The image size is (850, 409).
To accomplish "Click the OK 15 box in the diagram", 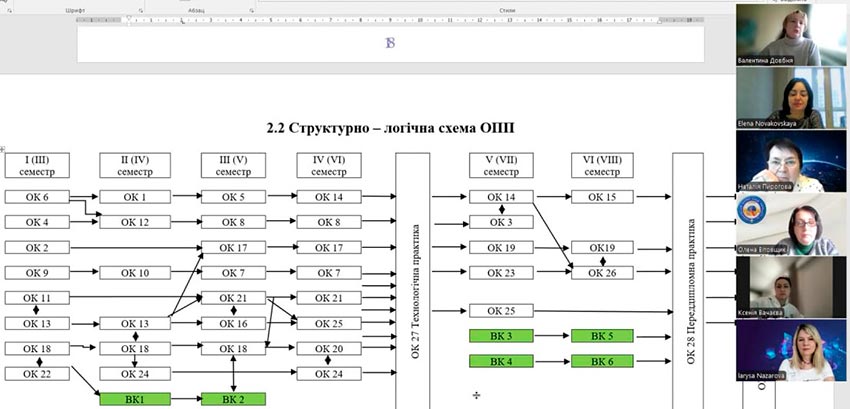I will tap(603, 197).
